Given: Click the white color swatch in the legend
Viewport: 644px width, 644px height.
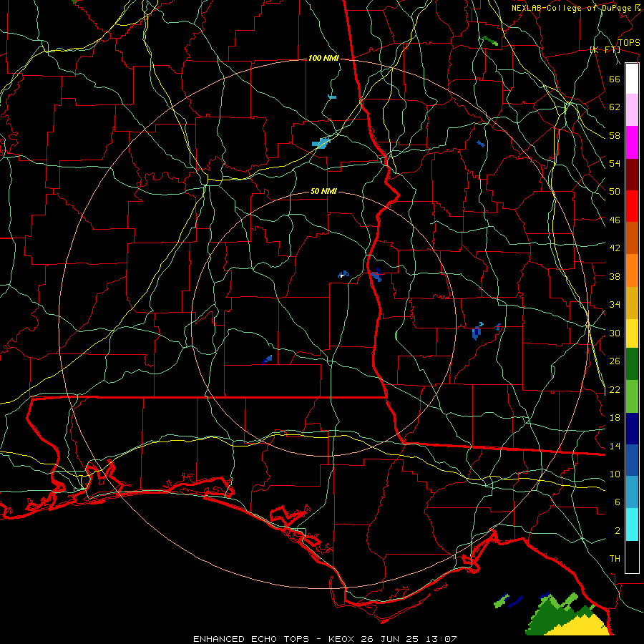Looking at the screenshot, I should pos(632,79).
